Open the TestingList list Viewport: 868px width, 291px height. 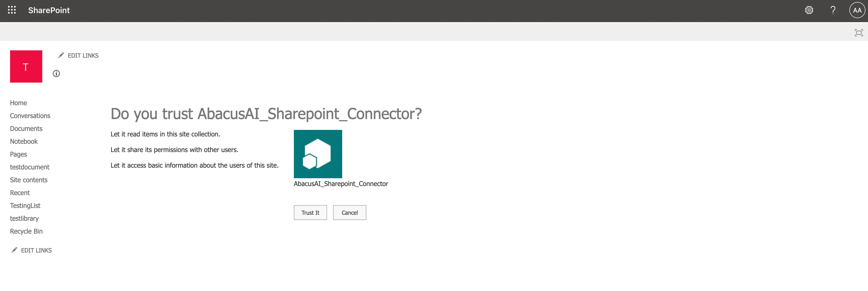(25, 205)
